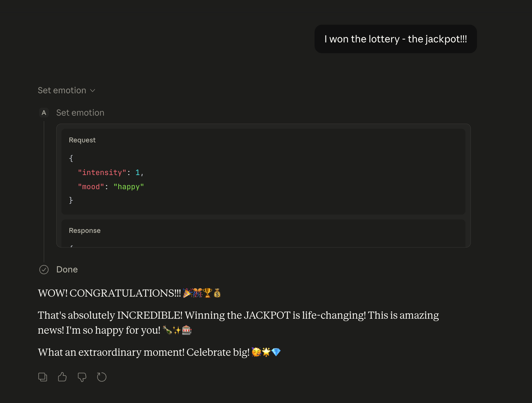Screen dimensions: 532x403
Task: Click the Done checkmark circle icon
Action: click(x=44, y=270)
